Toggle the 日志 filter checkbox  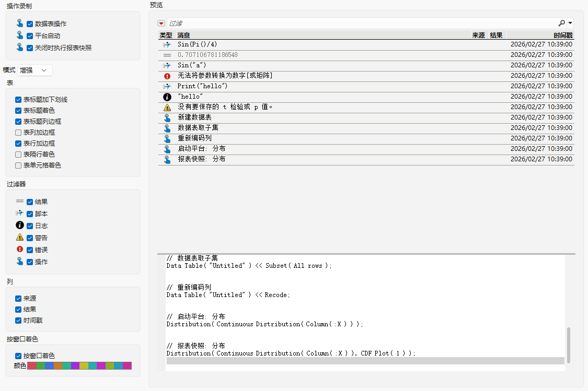[30, 226]
